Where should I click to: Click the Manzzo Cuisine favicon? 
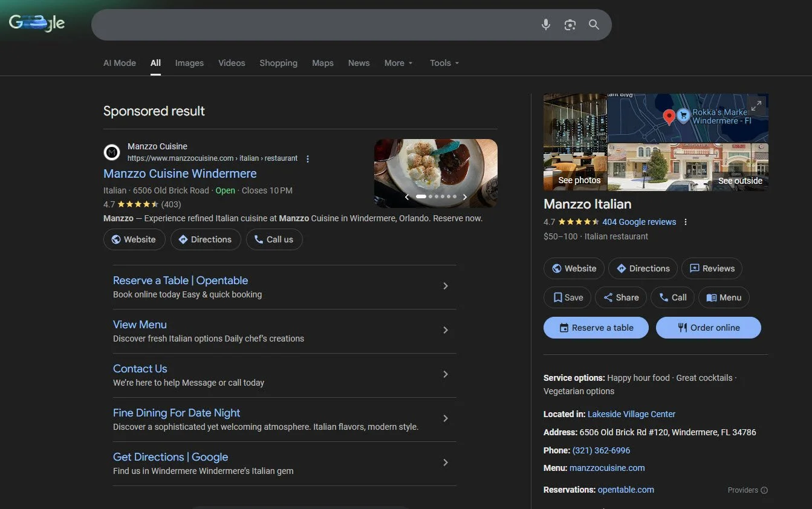[x=112, y=152]
